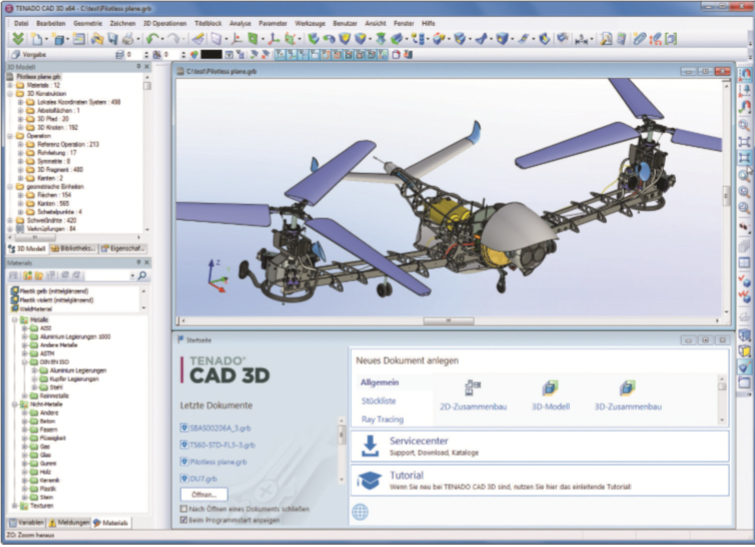Image resolution: width=755 pixels, height=547 pixels.
Task: Click the colour wheel icon beside black swatch
Action: (x=194, y=54)
